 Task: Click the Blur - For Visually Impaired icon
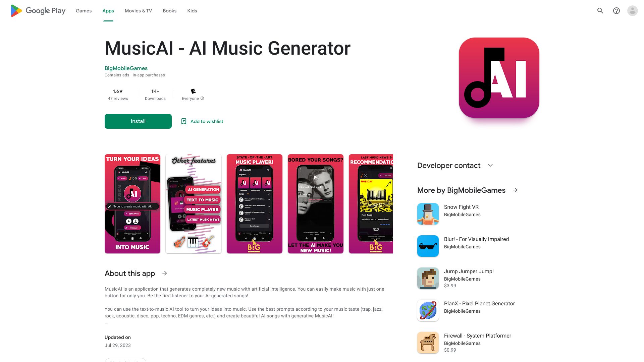[427, 246]
